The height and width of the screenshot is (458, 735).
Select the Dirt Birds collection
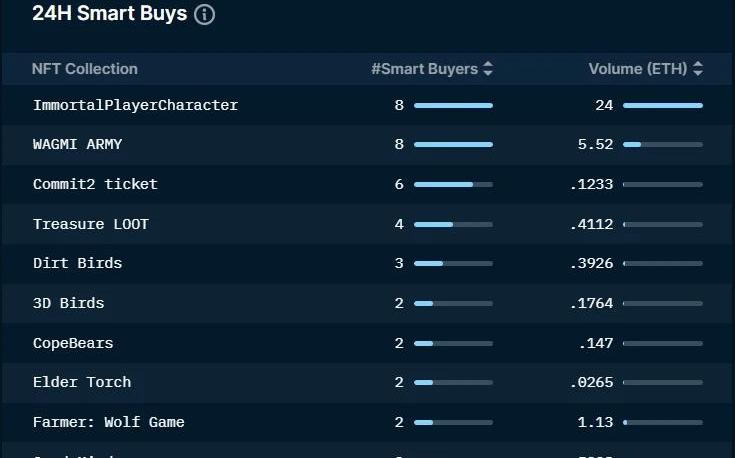click(77, 263)
